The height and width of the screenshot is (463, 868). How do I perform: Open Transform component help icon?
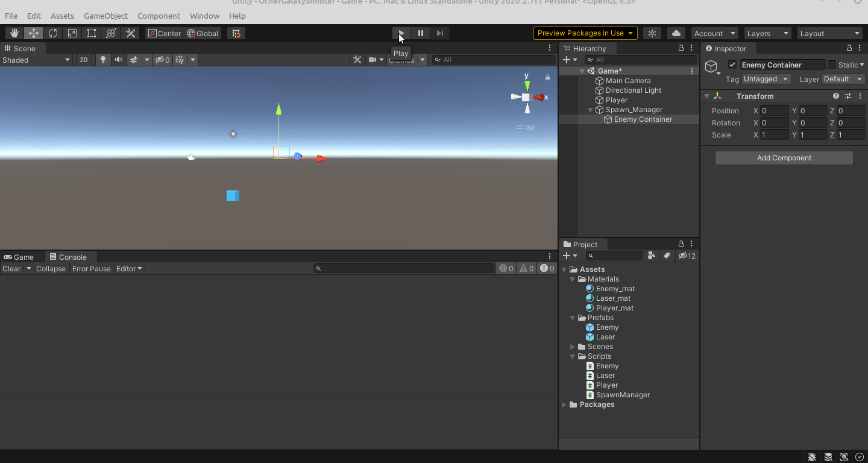click(836, 96)
